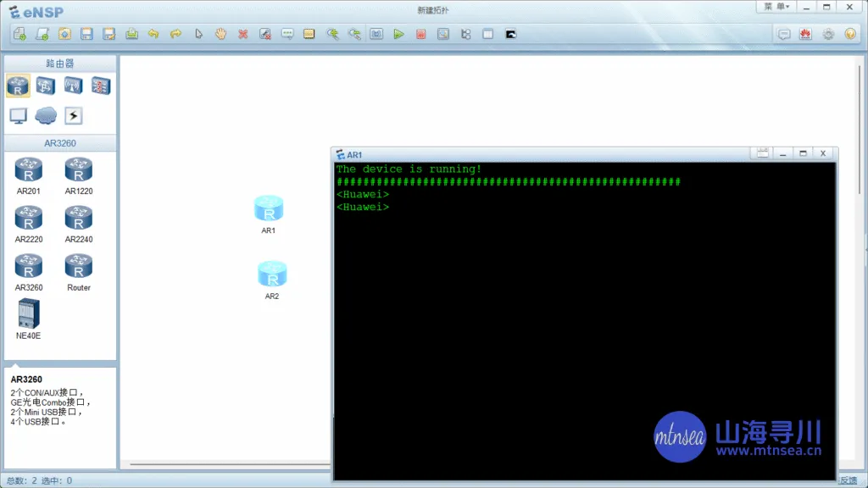
Task: Open settings with the gear icon
Action: (828, 34)
